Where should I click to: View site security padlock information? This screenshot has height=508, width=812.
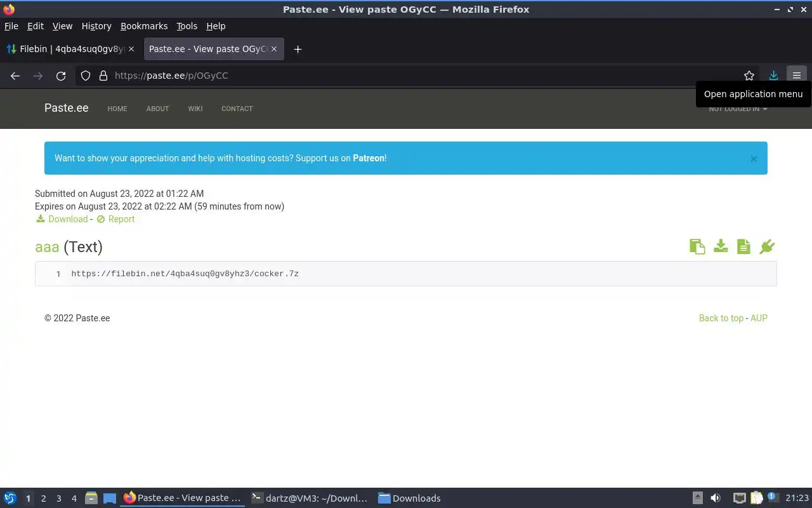103,76
